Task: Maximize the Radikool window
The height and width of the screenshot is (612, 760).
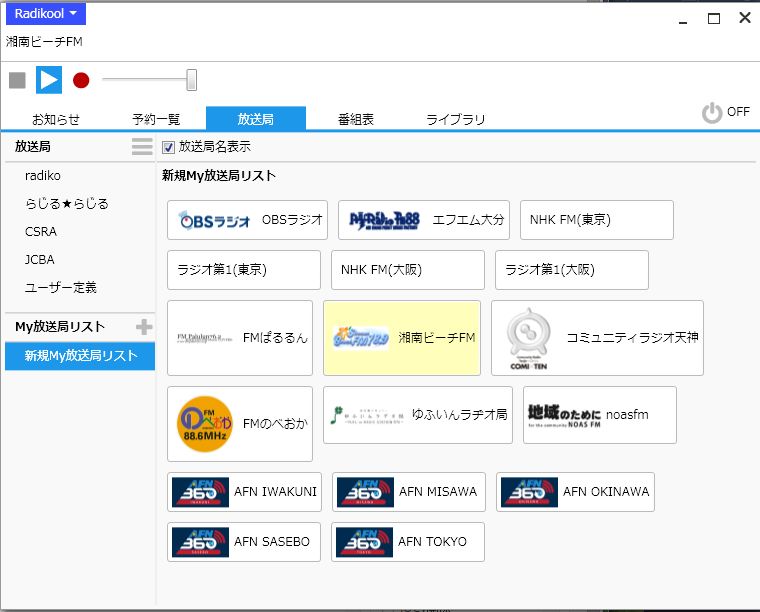Action: pyautogui.click(x=713, y=18)
